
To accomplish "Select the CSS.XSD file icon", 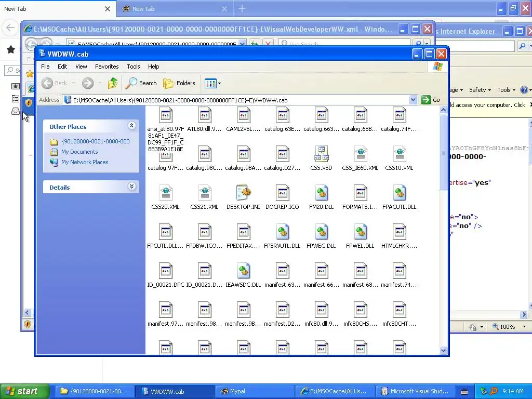I will [321, 154].
